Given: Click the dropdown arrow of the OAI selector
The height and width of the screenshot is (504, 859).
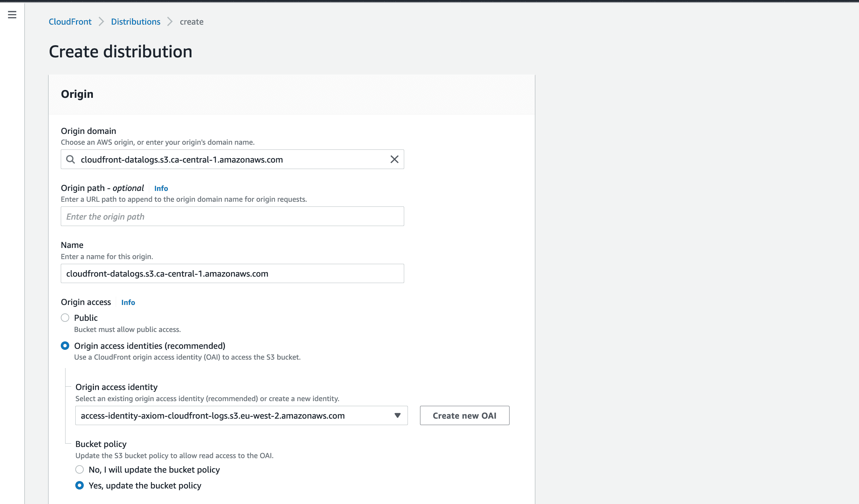Looking at the screenshot, I should coord(397,416).
